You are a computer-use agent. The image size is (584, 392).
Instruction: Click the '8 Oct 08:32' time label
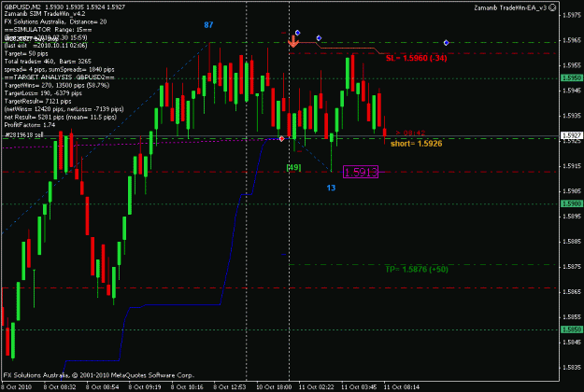pos(60,386)
